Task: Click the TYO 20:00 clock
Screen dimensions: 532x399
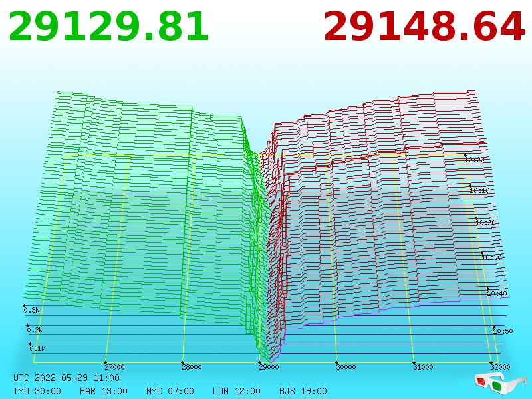Action: tap(37, 391)
